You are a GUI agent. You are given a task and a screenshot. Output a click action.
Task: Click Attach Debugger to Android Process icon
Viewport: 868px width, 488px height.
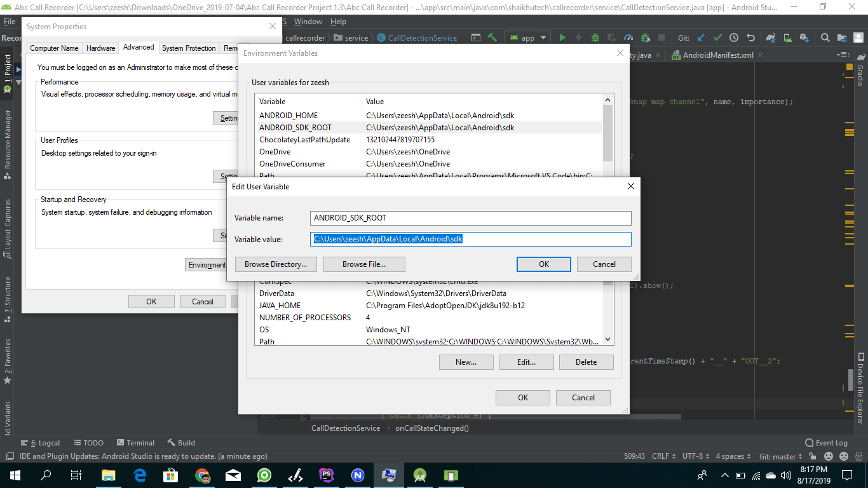point(645,37)
